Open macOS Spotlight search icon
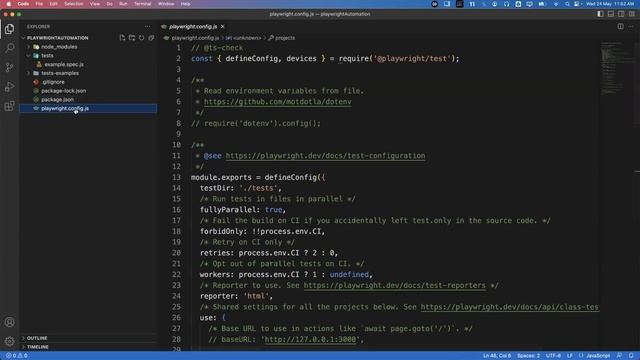The image size is (640, 360). (x=567, y=4)
